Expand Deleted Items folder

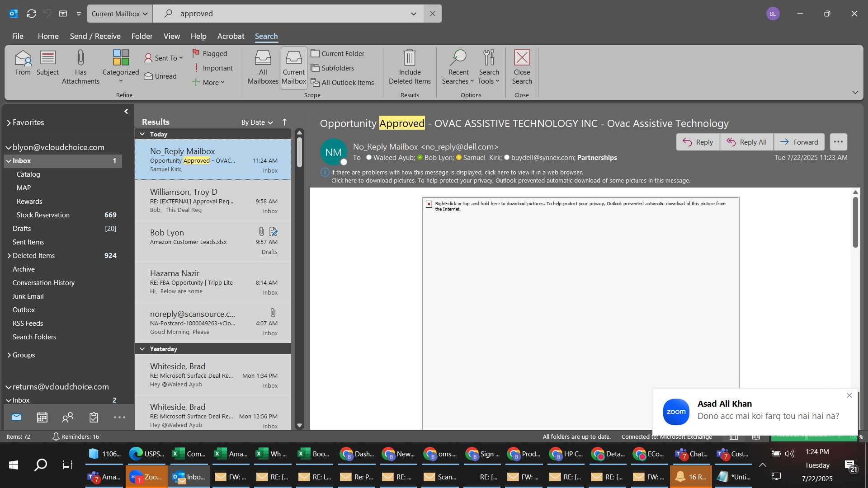9,256
